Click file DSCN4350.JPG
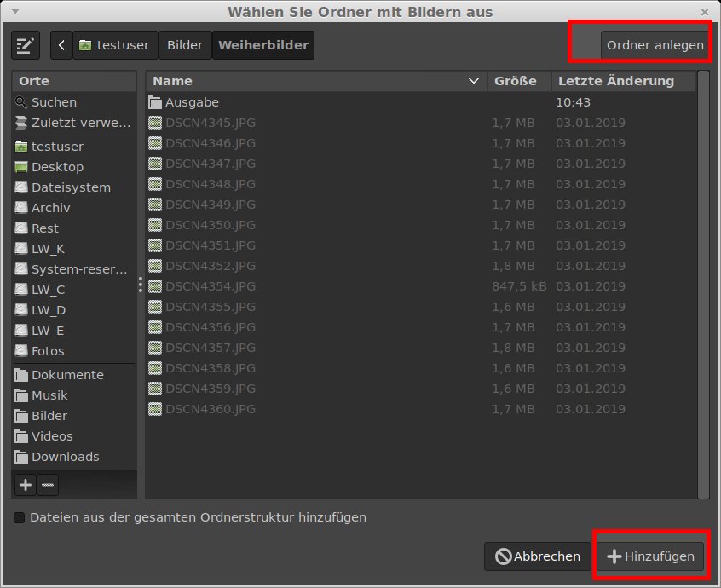The height and width of the screenshot is (588, 721). click(x=421, y=225)
